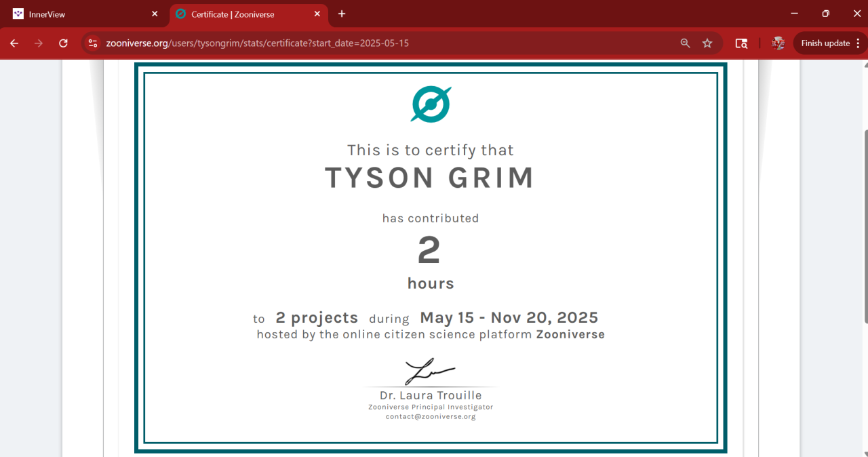The image size is (868, 457).
Task: Click the contact@zooniverse.org email
Action: click(x=431, y=416)
